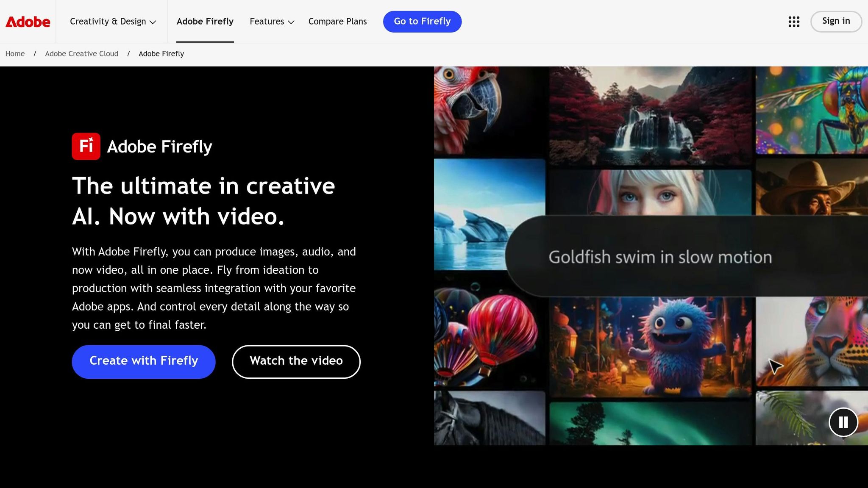Click the waterfall landscape thumbnail

click(651, 115)
